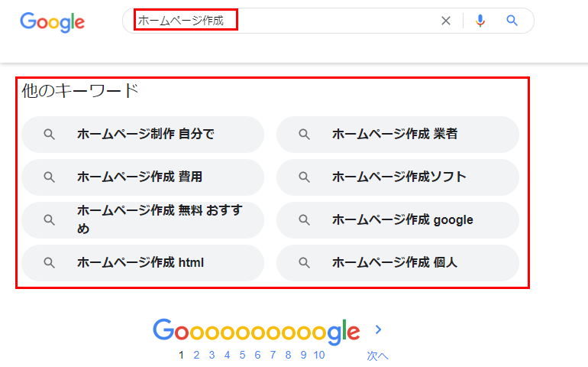
Task: Click the Goooooooooogle pagination logo
Action: [256, 330]
